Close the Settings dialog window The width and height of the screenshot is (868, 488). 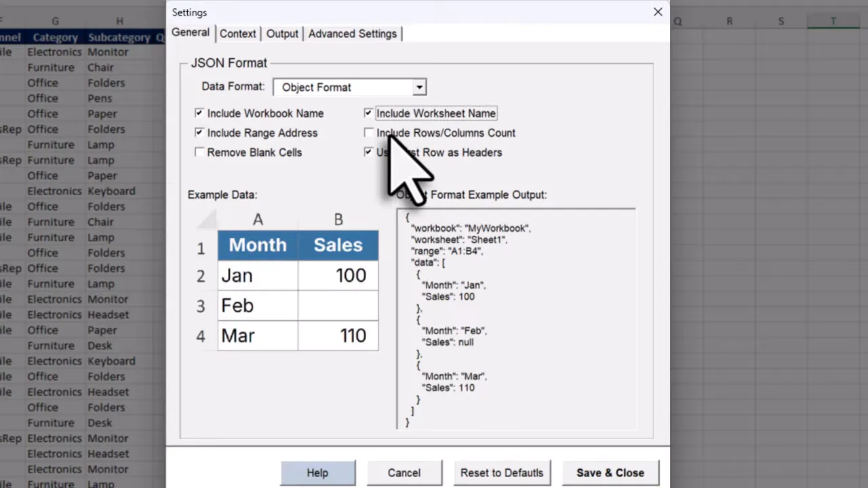click(657, 12)
